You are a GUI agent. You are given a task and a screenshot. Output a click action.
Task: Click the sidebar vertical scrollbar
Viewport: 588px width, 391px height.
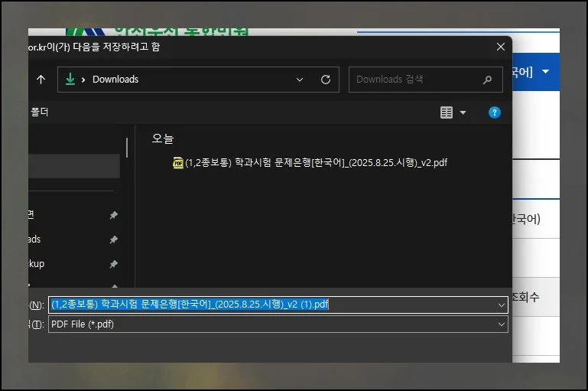(127, 147)
